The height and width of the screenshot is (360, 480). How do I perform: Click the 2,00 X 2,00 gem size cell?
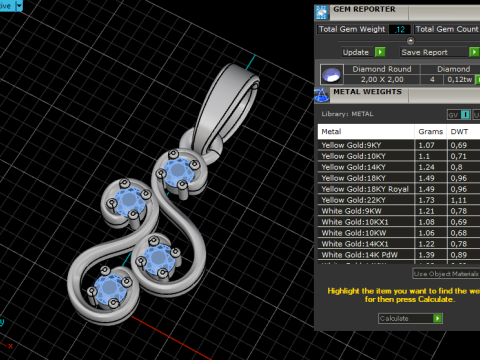coord(382,80)
